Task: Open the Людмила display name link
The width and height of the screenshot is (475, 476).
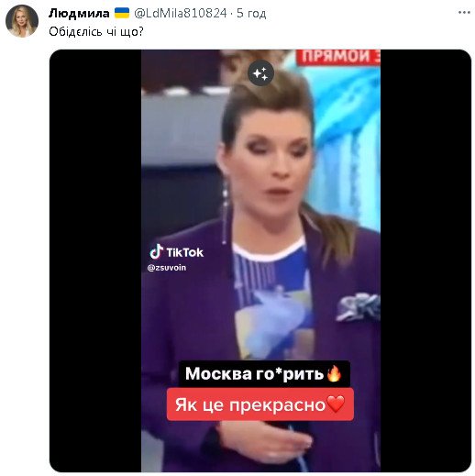Action: coord(79,13)
